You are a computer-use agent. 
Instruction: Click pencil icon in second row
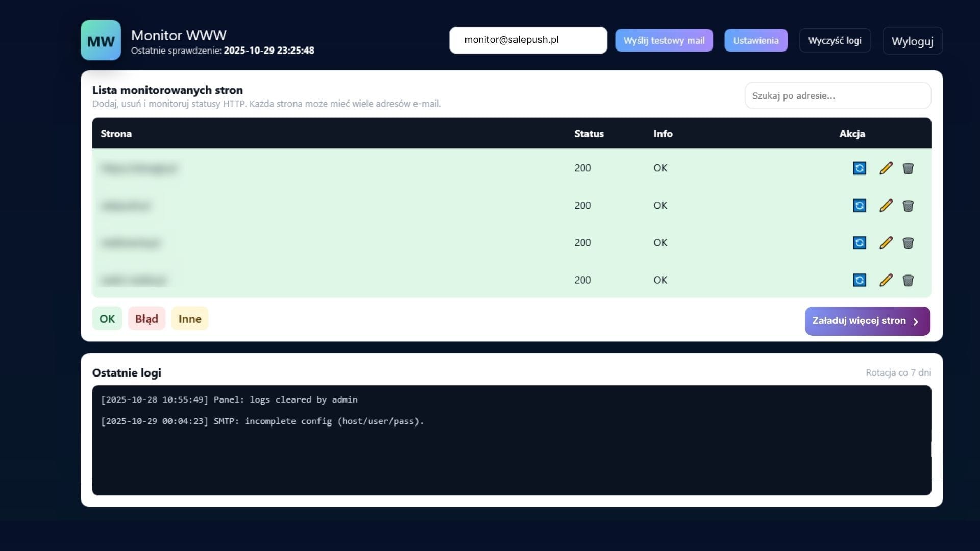pos(886,205)
